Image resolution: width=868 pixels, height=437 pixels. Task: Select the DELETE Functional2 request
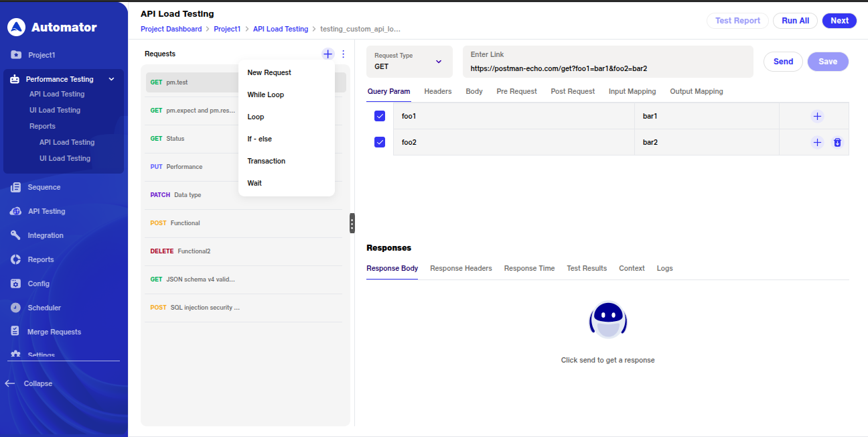tap(243, 251)
